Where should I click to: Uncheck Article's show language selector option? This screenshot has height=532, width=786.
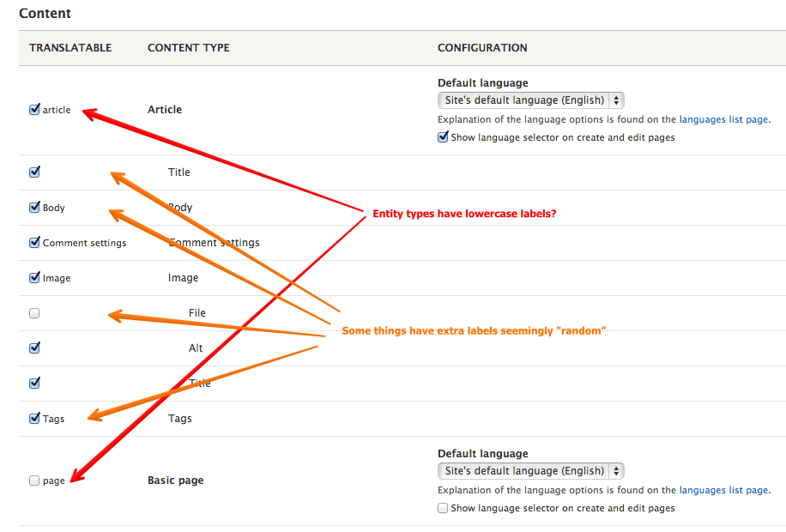click(443, 136)
